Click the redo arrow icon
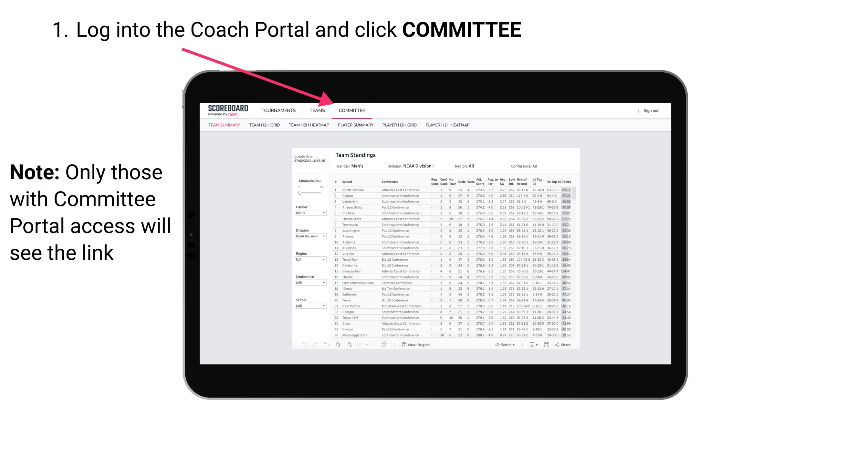This screenshot has width=868, height=467. (x=315, y=345)
